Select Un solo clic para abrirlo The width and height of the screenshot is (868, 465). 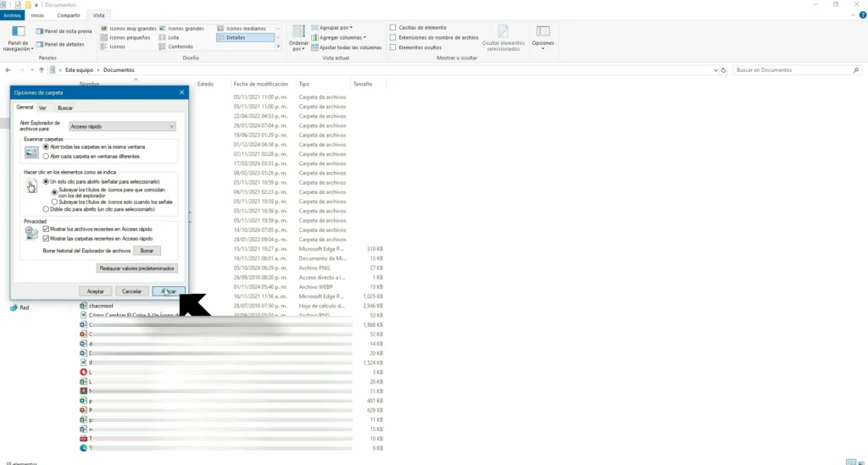[46, 181]
